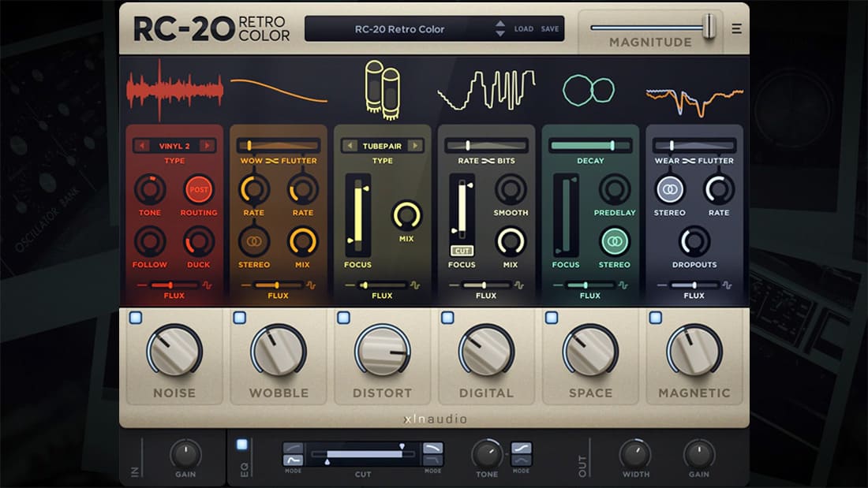Step to the previous preset up arrow

[499, 24]
